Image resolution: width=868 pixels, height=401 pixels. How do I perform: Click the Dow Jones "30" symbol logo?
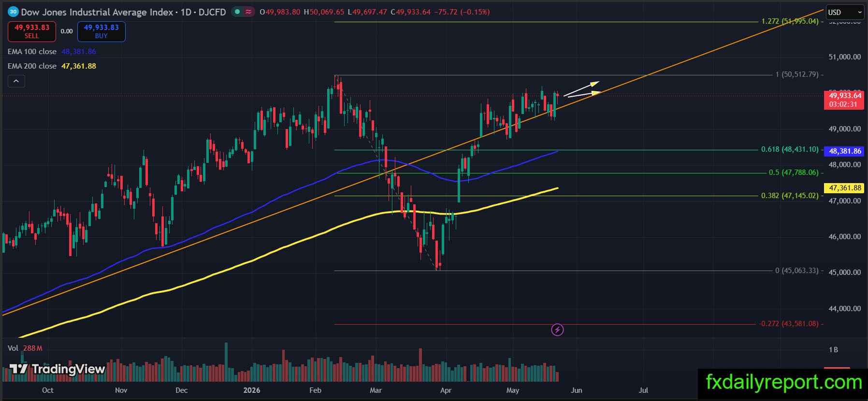coord(13,12)
